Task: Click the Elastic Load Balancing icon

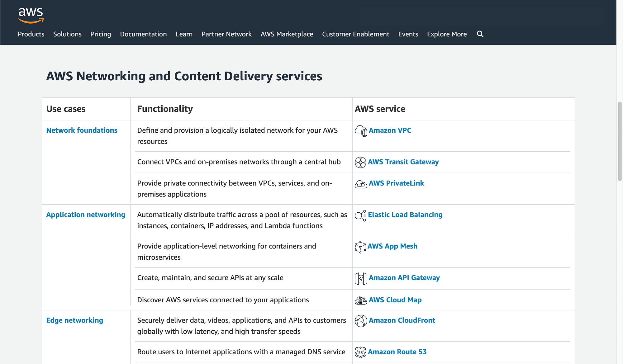Action: click(360, 215)
